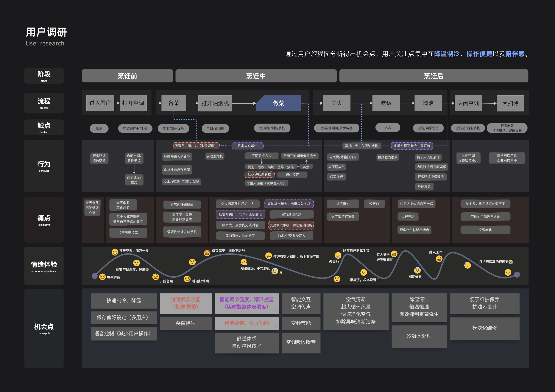
Task: Select the 烹饪前 stage header
Action: [127, 76]
